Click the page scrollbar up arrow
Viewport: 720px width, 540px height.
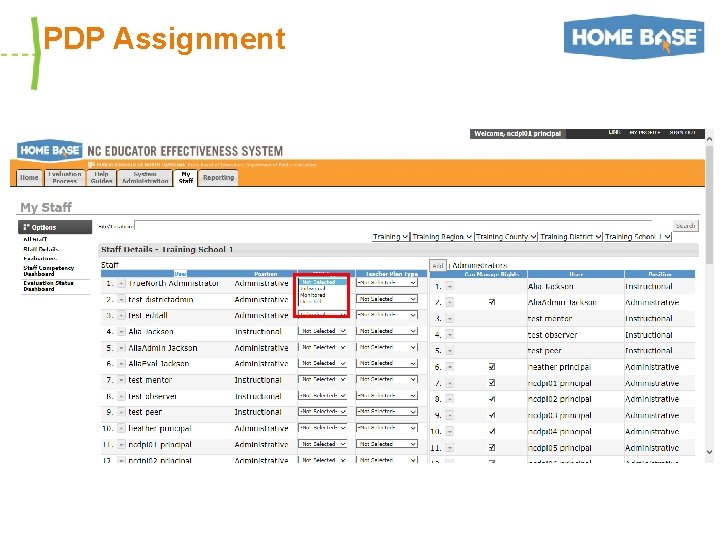click(709, 138)
